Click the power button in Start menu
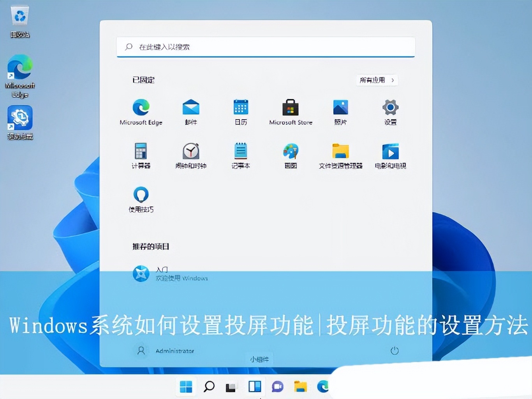Screen dimensions: 532x399 click(x=394, y=351)
